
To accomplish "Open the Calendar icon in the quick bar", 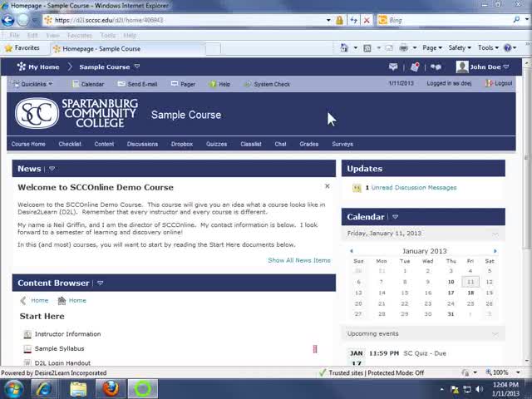I will [x=76, y=84].
